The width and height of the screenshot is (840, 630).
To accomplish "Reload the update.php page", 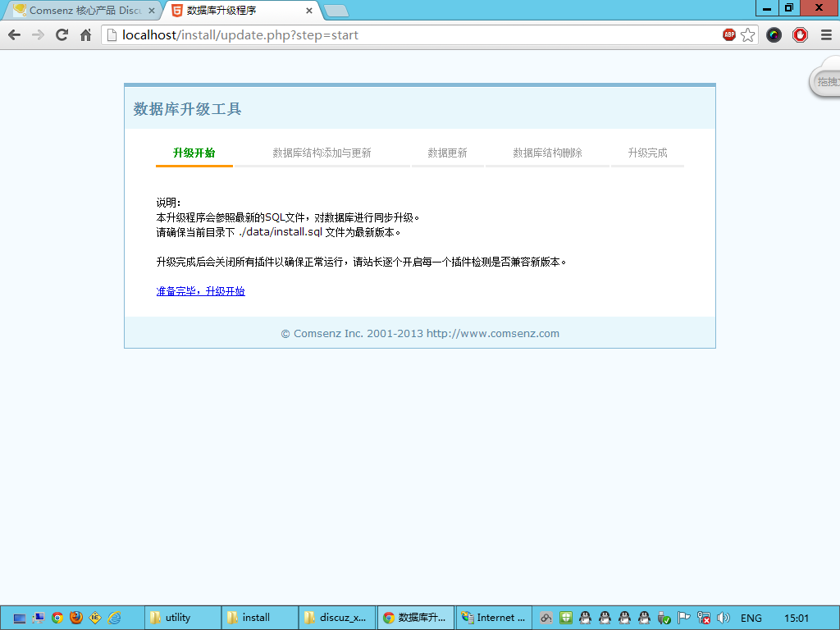I will point(62,35).
